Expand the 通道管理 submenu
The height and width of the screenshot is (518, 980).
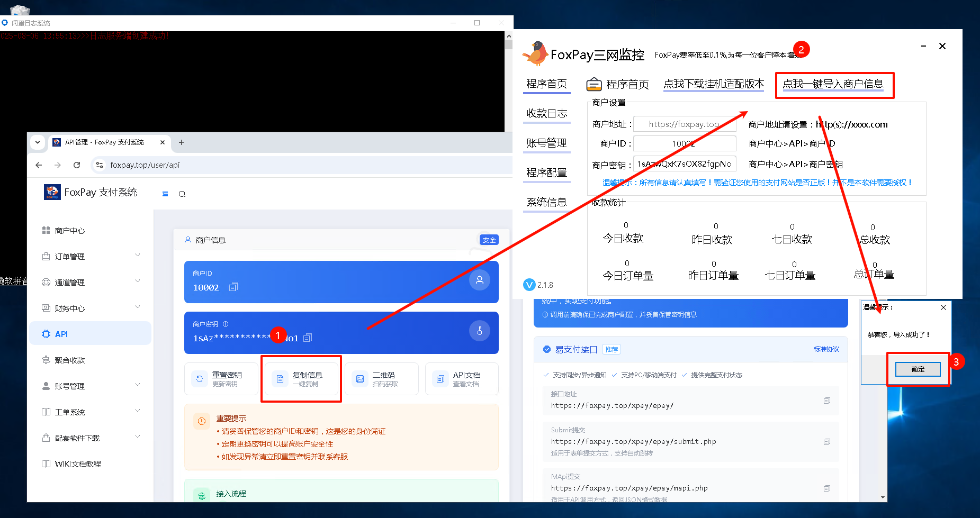pos(138,281)
